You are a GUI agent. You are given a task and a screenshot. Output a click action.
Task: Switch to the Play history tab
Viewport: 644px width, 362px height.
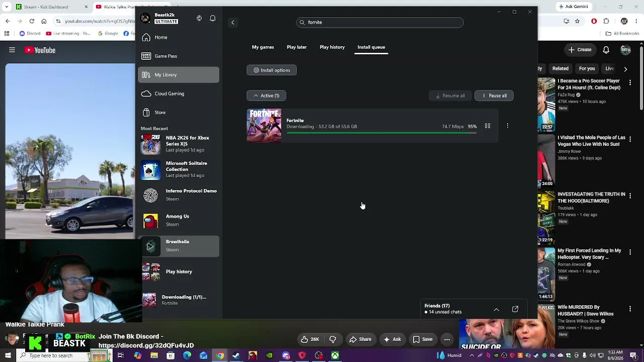coord(332,47)
